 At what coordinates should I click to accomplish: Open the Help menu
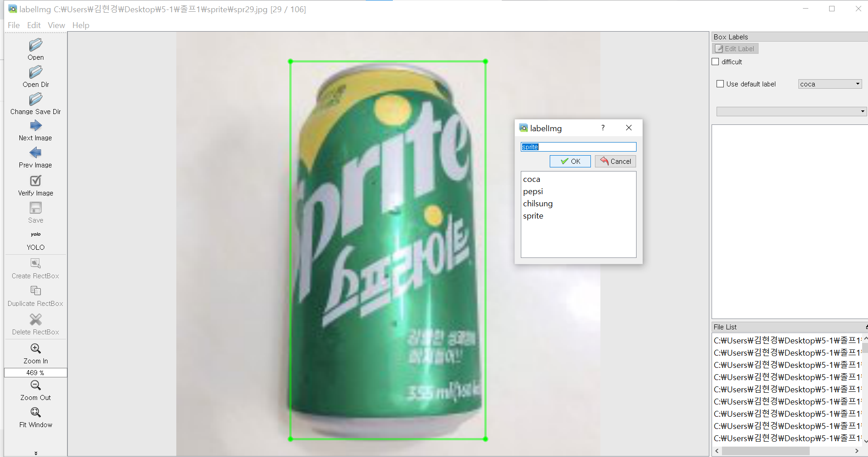click(x=81, y=25)
